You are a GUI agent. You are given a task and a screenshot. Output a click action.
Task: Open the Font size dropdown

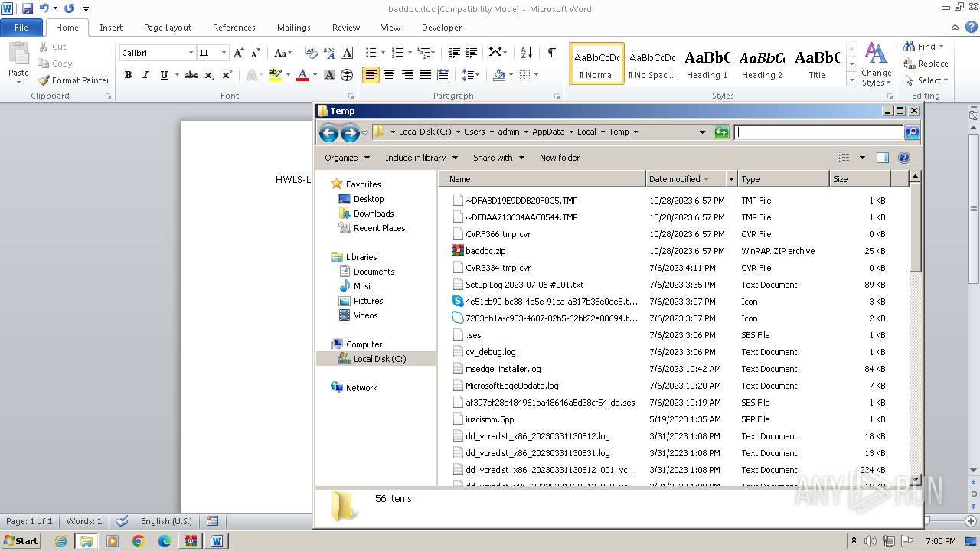224,53
